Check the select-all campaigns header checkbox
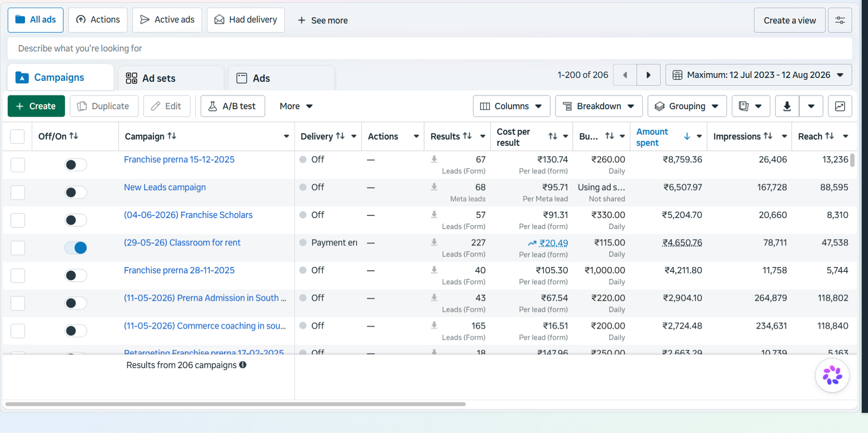Screen dimensions: 868x433 coord(17,136)
